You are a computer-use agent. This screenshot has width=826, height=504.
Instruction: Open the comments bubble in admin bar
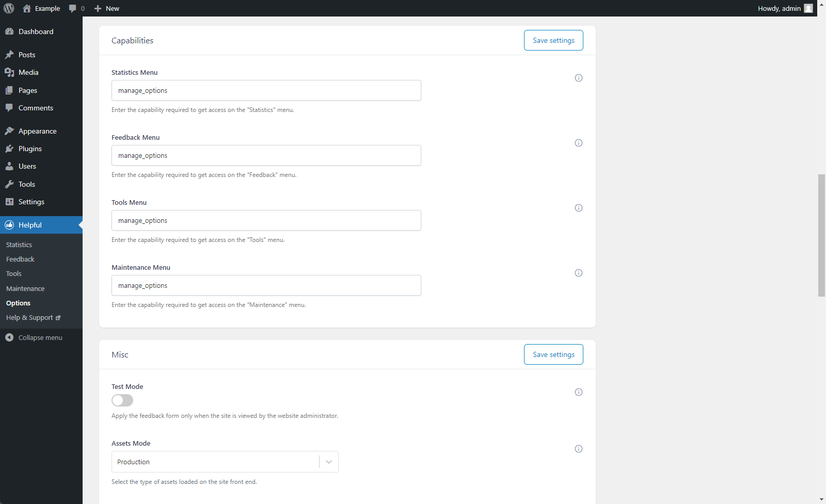coord(76,8)
